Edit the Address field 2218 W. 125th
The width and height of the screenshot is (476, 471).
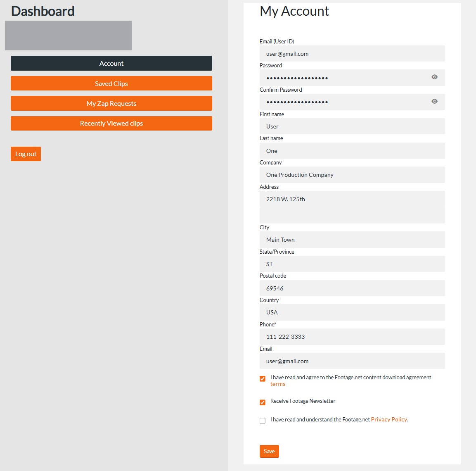[352, 199]
